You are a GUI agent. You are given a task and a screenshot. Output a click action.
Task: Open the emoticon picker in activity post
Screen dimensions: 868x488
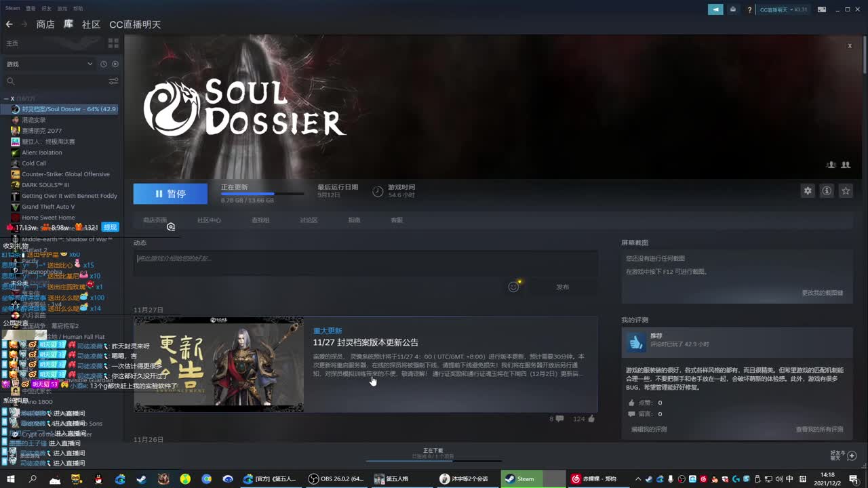pyautogui.click(x=513, y=287)
